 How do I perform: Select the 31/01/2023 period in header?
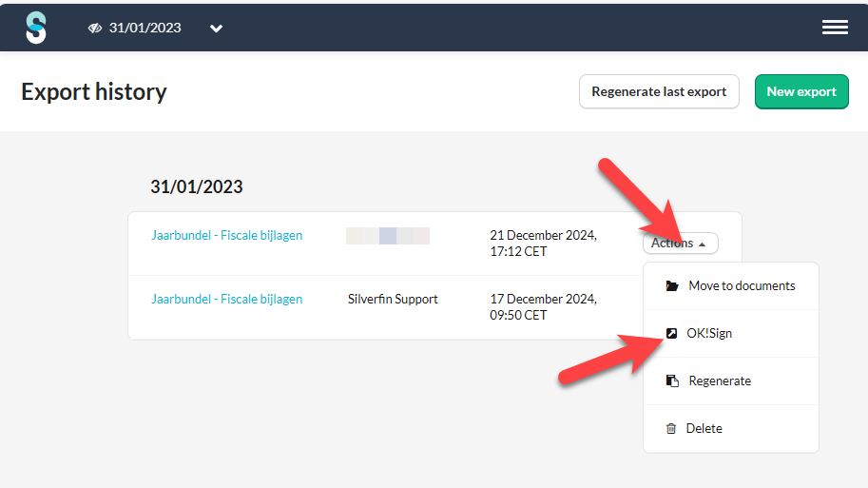click(145, 28)
